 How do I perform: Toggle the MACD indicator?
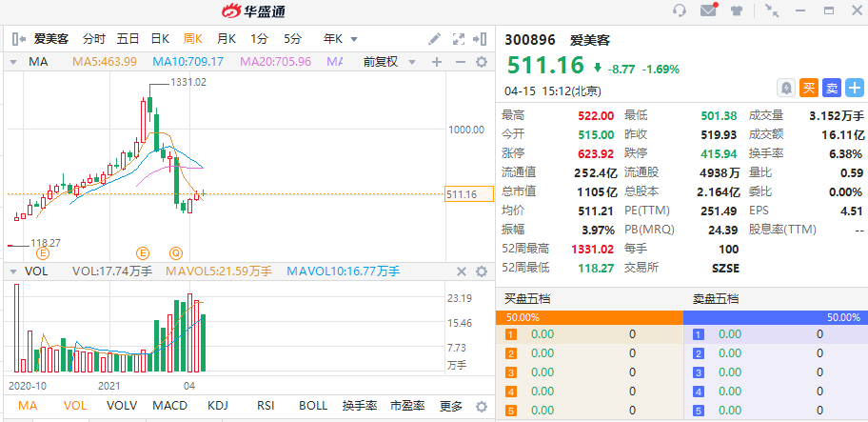(x=169, y=405)
